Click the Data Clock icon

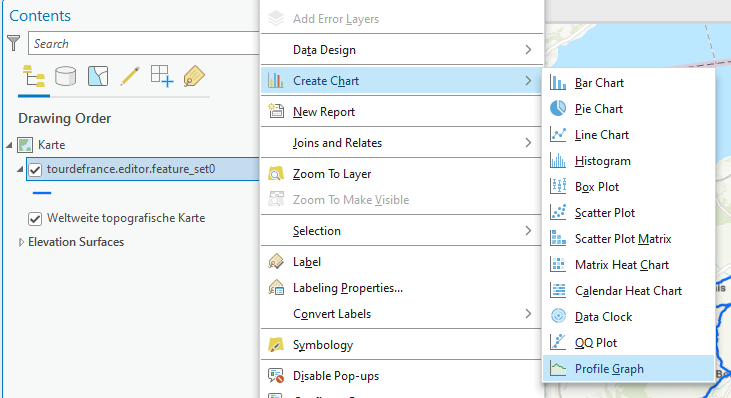(x=558, y=316)
